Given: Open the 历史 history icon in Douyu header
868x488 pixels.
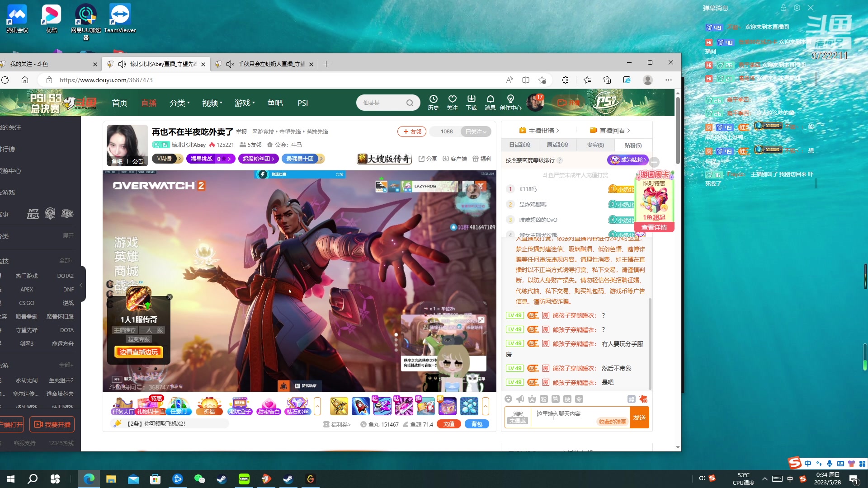Looking at the screenshot, I should coord(433,103).
